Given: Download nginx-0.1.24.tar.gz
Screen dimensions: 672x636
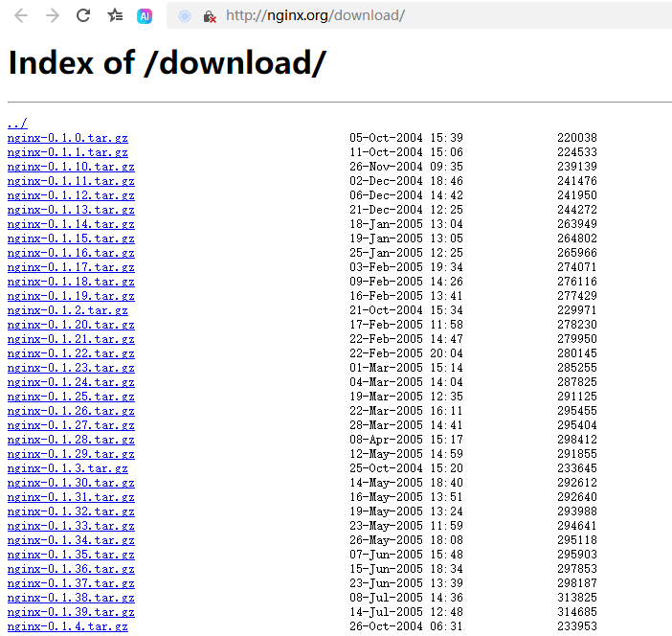Looking at the screenshot, I should click(71, 382).
